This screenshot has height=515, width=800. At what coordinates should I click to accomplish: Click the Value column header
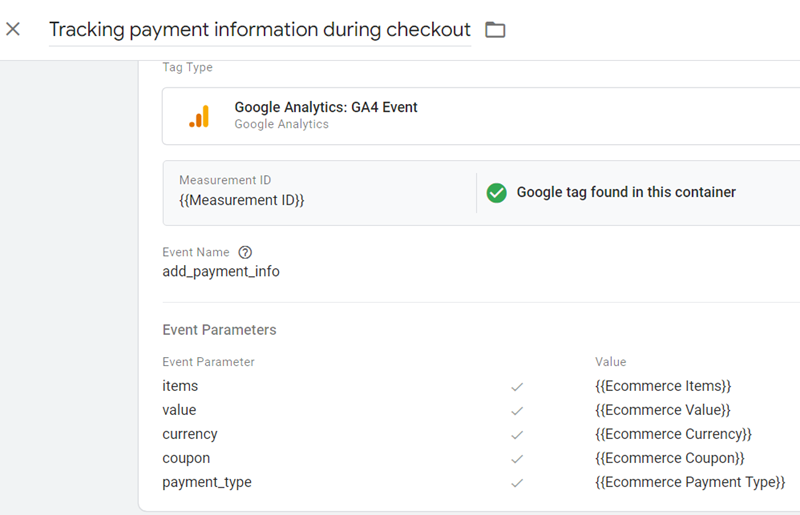(x=610, y=362)
